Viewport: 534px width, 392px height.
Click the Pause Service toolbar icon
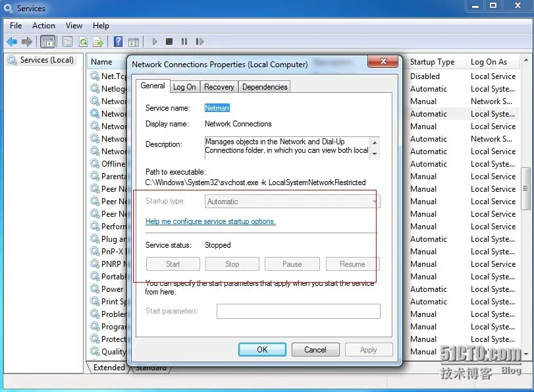tap(184, 42)
